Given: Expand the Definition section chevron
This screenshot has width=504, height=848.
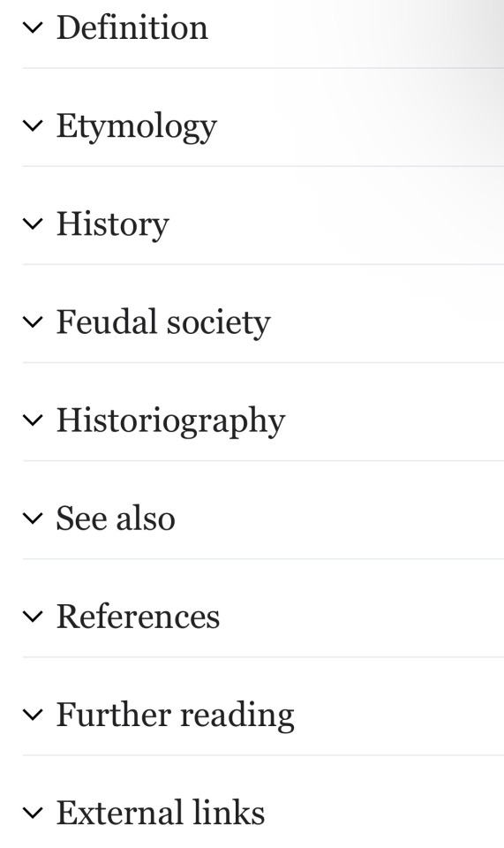Looking at the screenshot, I should 33,27.
